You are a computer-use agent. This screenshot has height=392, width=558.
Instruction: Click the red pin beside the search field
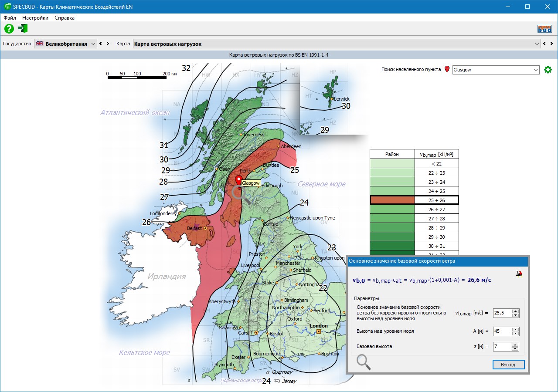[447, 70]
